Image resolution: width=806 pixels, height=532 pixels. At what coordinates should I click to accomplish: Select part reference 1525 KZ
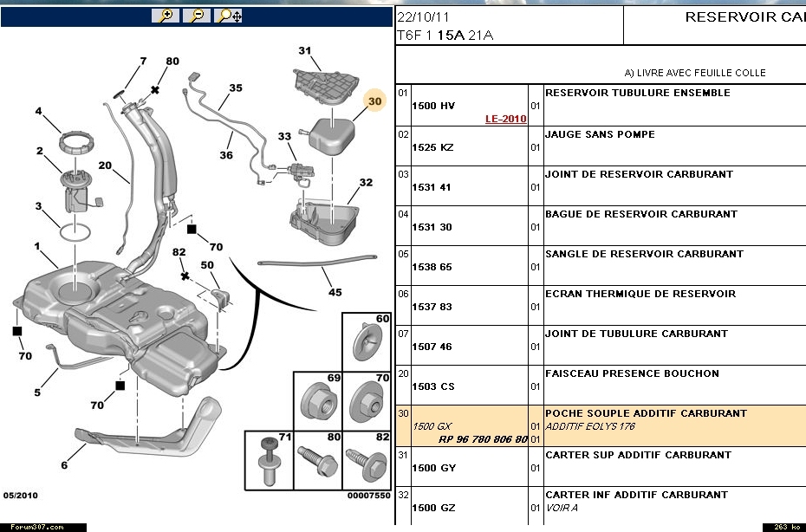tap(432, 147)
